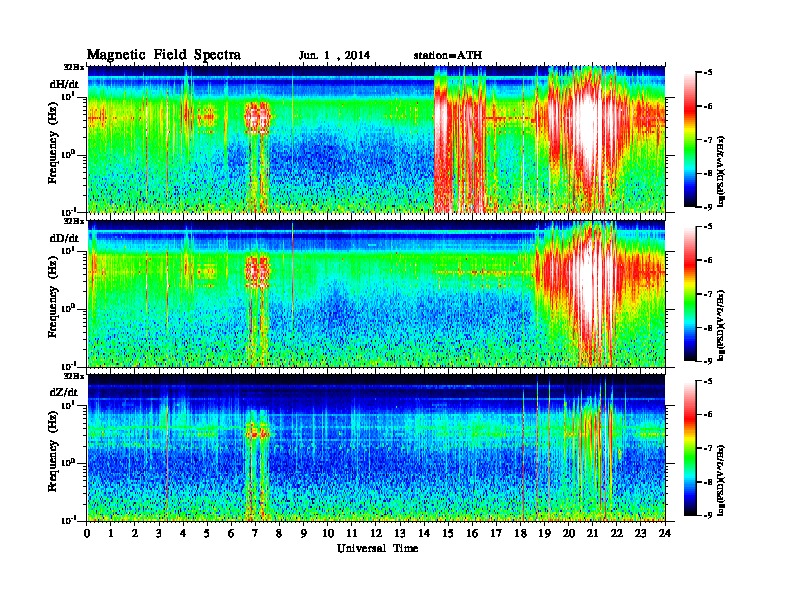The height and width of the screenshot is (612, 792).
Task: Click the '10' hour tick label on the time axis
Action: click(328, 533)
